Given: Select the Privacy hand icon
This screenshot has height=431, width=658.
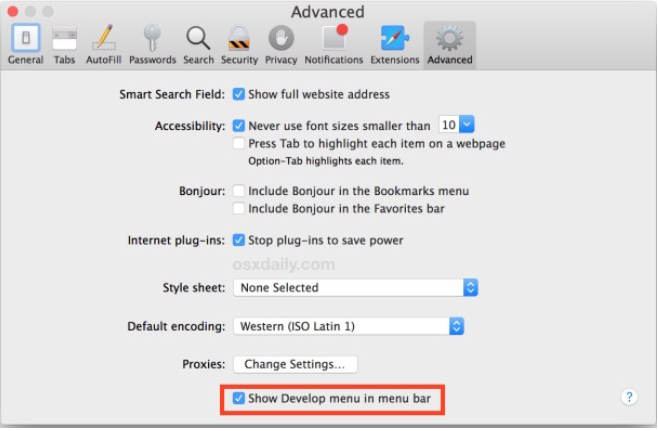Looking at the screenshot, I should 281,45.
